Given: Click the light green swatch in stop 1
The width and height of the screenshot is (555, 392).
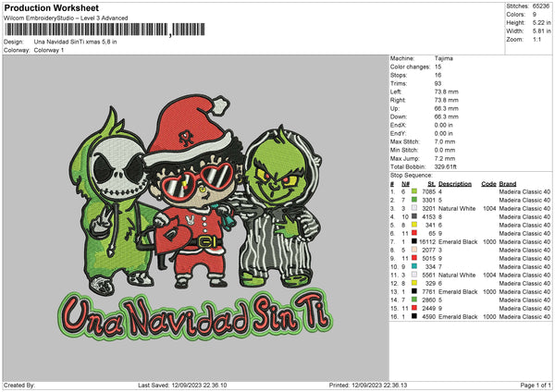Looking at the screenshot, I should 413,191.
